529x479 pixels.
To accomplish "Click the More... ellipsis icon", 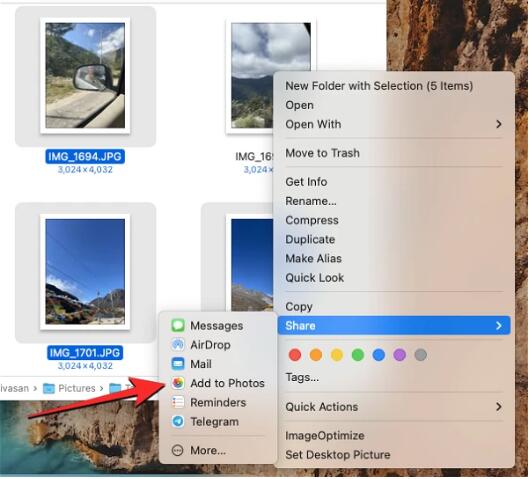I will pyautogui.click(x=177, y=450).
